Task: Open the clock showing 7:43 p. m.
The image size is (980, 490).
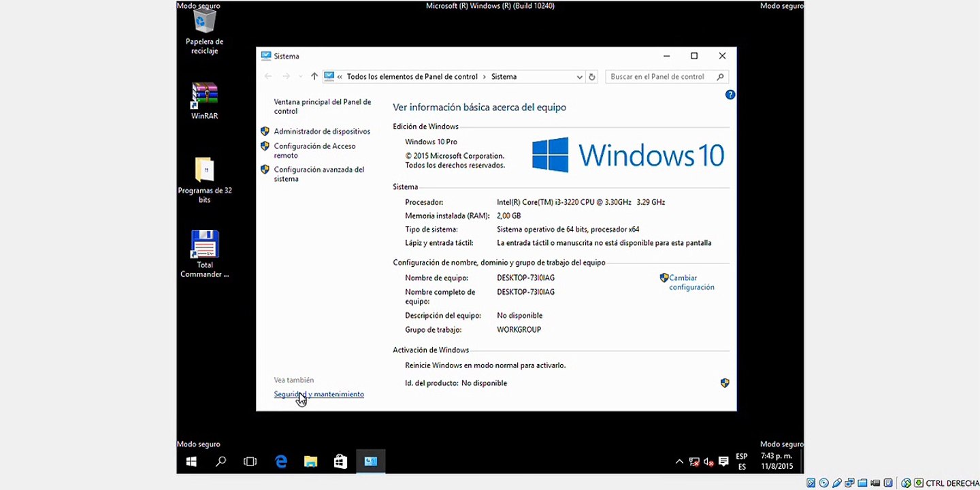Action: pos(777,461)
